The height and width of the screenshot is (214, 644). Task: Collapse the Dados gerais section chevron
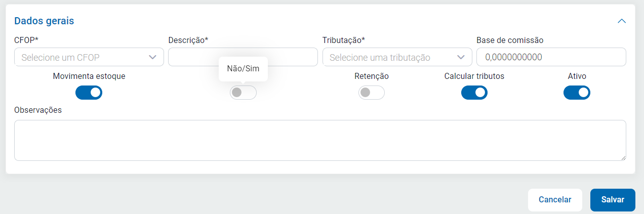pos(622,21)
